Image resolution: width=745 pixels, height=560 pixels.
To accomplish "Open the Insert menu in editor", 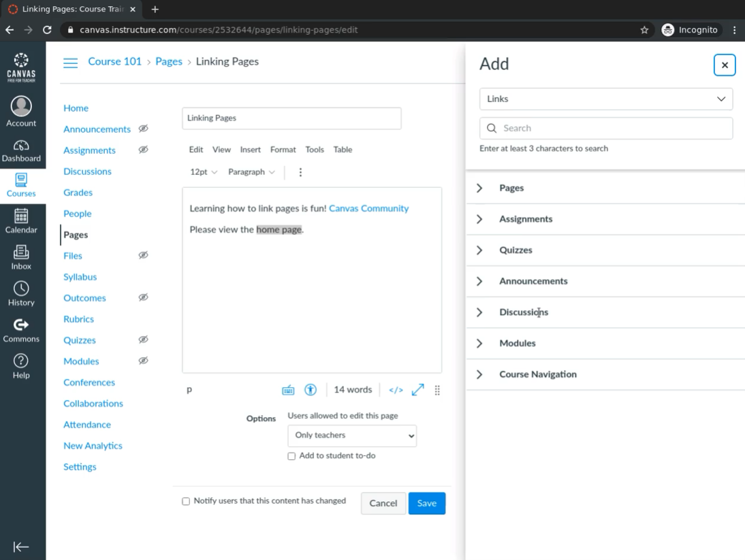I will point(251,150).
